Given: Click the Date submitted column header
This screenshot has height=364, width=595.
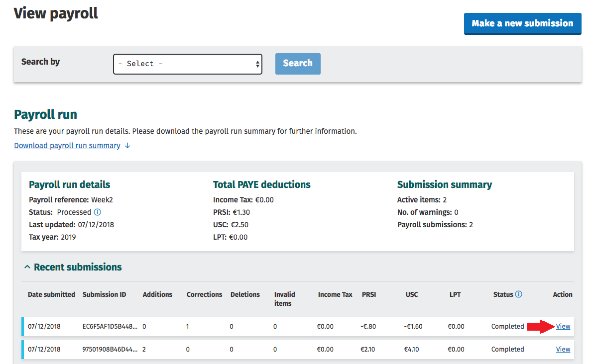Looking at the screenshot, I should tap(52, 294).
